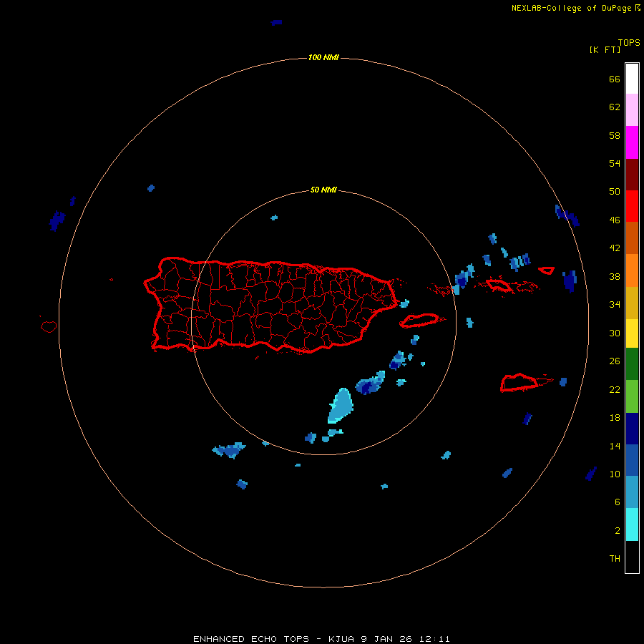Pick the dark red legend swatch
Viewport: 644px width, 644px height.
tap(632, 174)
